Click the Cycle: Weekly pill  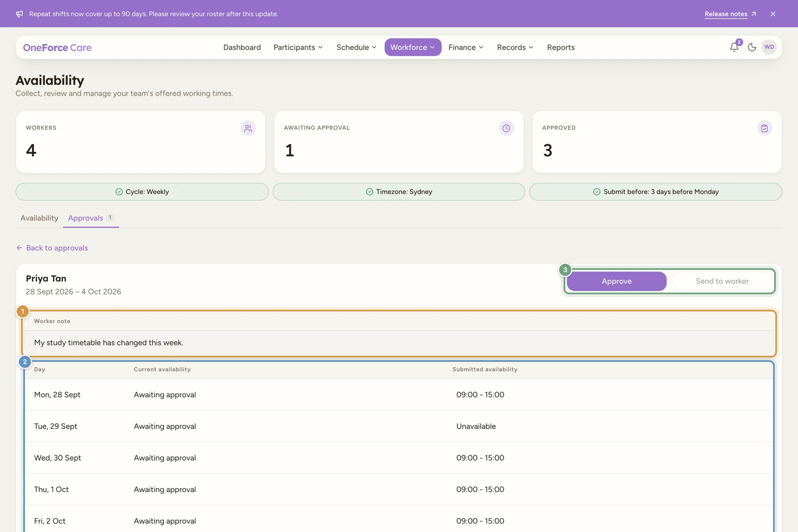pos(142,192)
